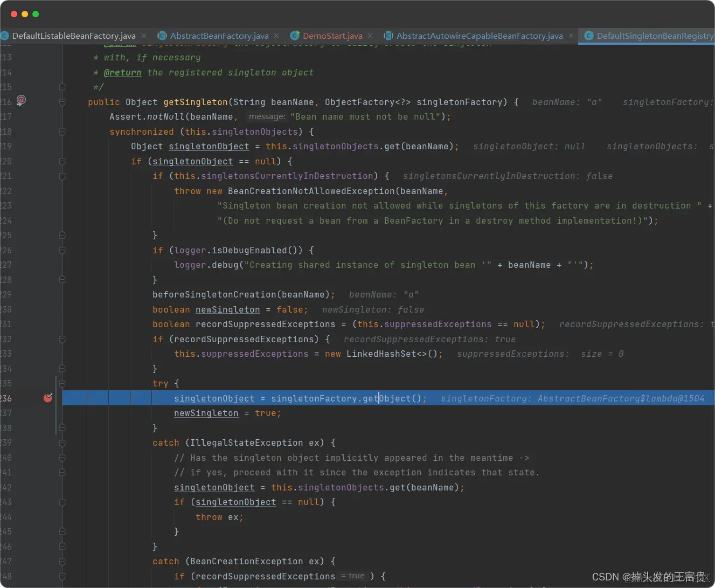
Task: Close the DefaultListableBeanFactory.java tab
Action: tap(144, 36)
